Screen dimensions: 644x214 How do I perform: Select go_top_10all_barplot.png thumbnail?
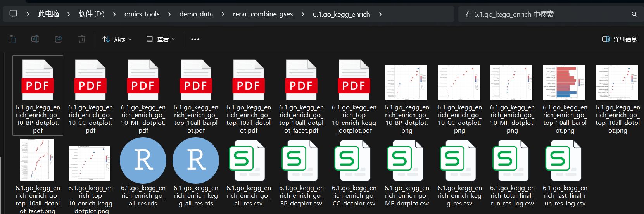click(x=564, y=82)
